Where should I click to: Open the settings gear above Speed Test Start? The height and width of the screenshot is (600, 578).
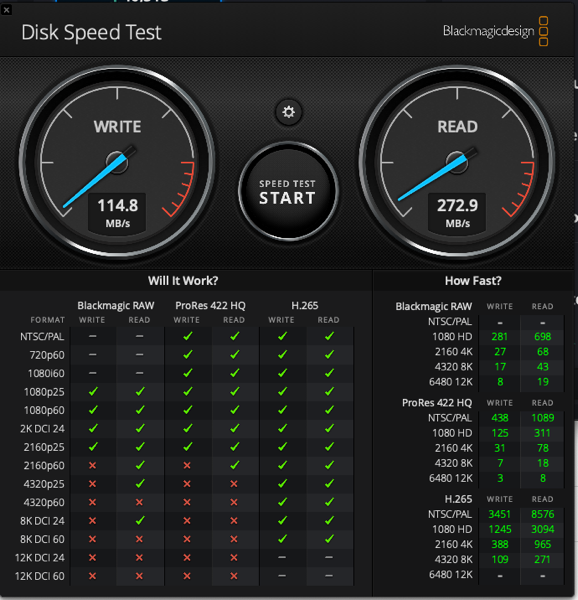point(288,112)
